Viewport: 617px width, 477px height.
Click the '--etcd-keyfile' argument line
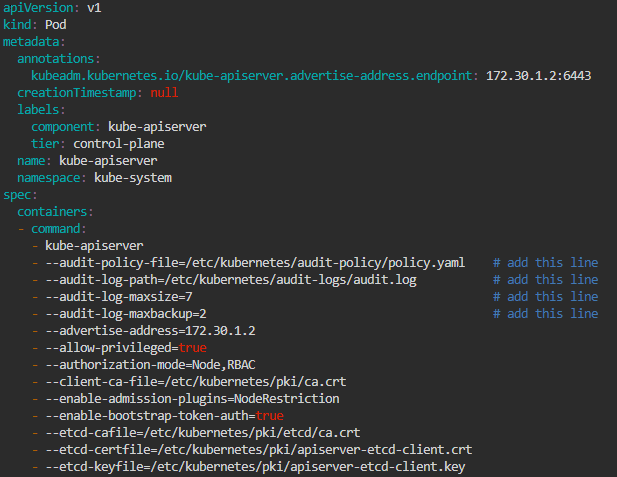click(249, 466)
